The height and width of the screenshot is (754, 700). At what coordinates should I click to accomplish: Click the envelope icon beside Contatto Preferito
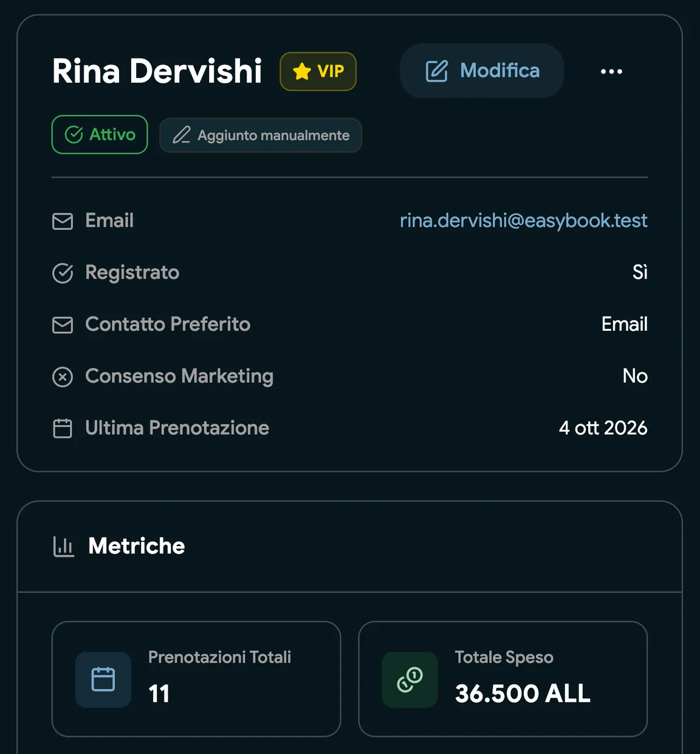(63, 325)
